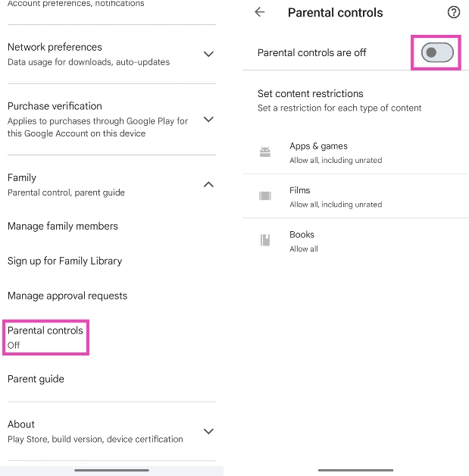Open the help question mark icon
Viewport: 469px width, 476px height.
[x=454, y=12]
